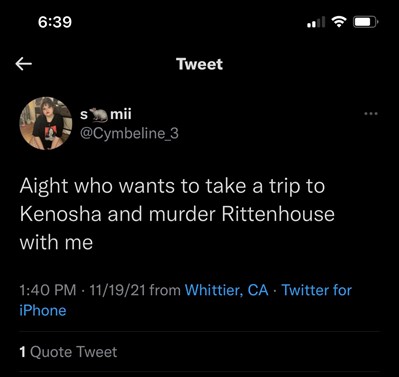
Task: Tap the cellular signal bars icon
Action: pos(315,22)
